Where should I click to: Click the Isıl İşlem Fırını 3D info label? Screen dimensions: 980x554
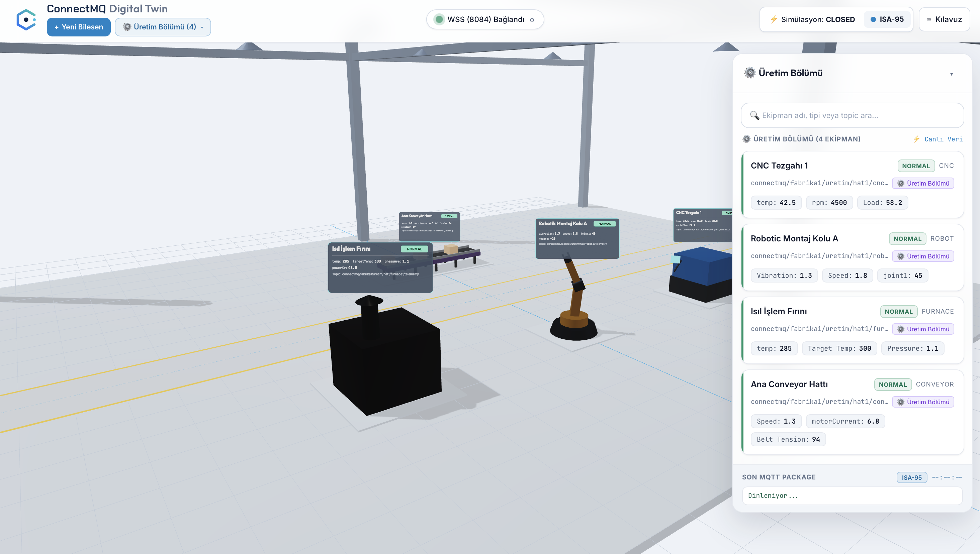[380, 267]
